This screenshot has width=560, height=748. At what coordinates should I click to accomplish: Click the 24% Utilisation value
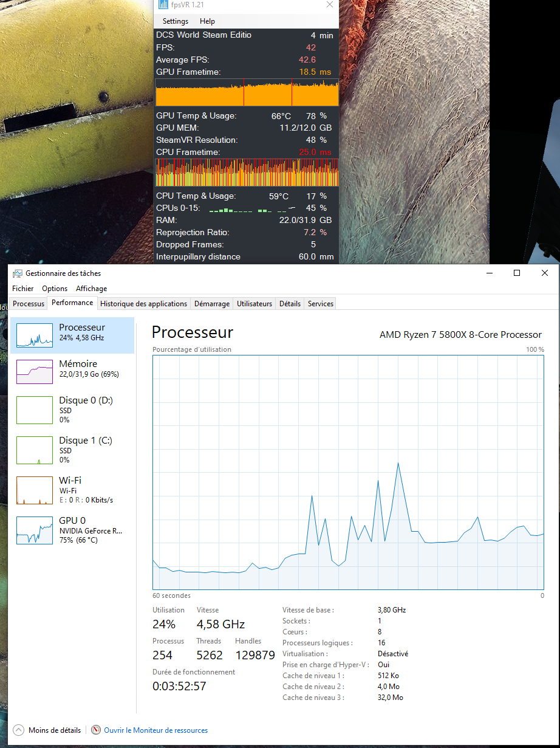164,625
